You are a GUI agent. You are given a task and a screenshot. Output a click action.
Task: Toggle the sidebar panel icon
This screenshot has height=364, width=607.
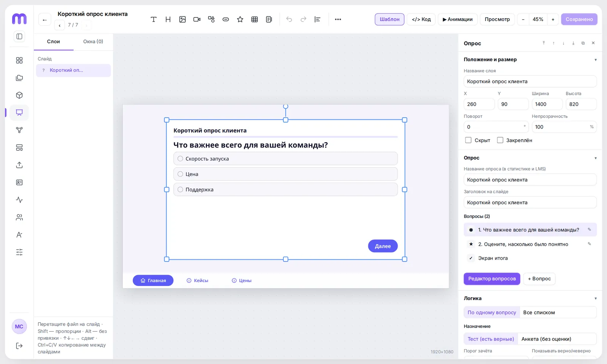point(19,36)
